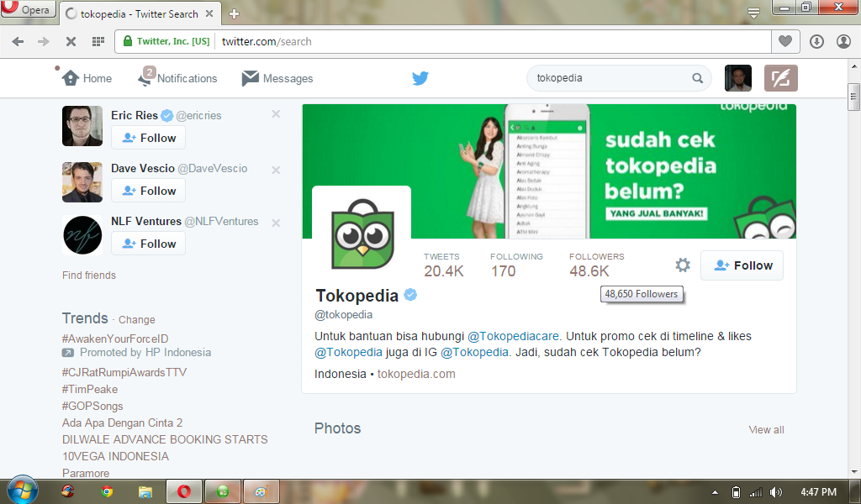Open the #GOPSongs trend
The height and width of the screenshot is (504, 861).
click(92, 407)
